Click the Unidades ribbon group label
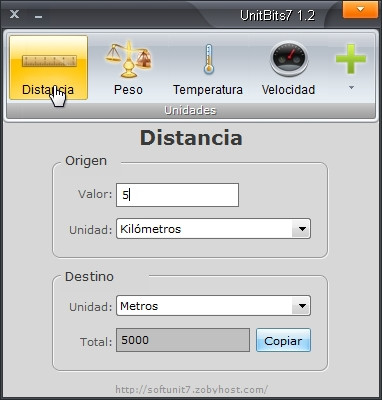This screenshot has width=382, height=400. [190, 110]
